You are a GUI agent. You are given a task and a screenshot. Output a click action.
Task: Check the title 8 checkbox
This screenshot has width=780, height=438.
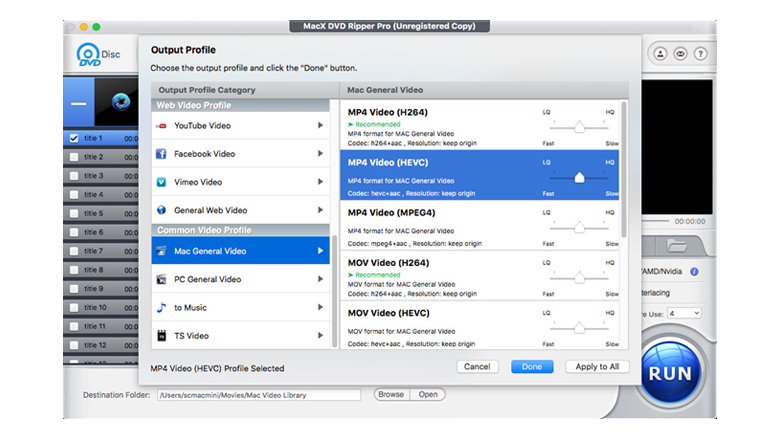click(74, 270)
